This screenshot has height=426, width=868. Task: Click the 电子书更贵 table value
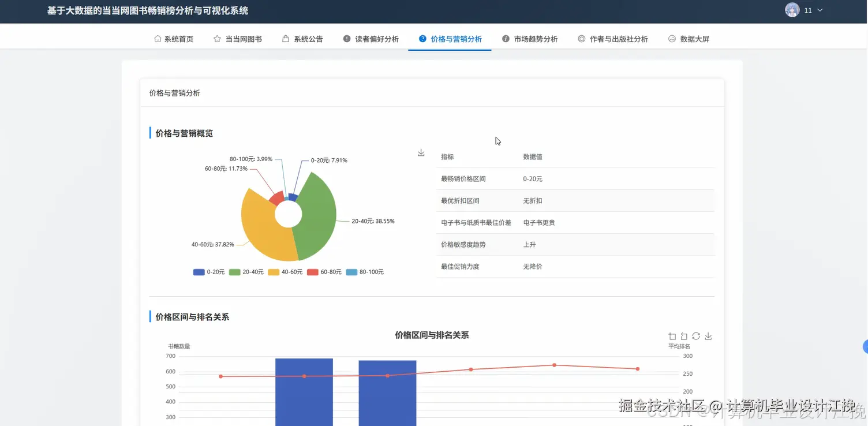[x=539, y=223]
